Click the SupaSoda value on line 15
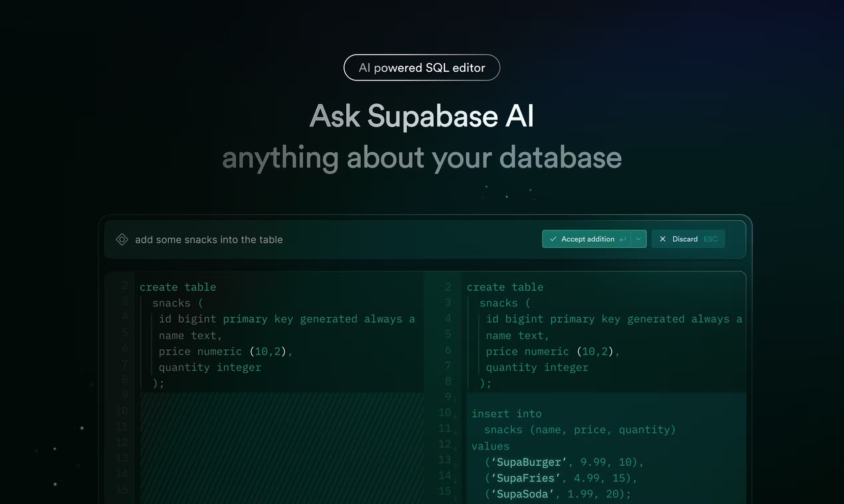The height and width of the screenshot is (504, 844). pyautogui.click(x=520, y=493)
